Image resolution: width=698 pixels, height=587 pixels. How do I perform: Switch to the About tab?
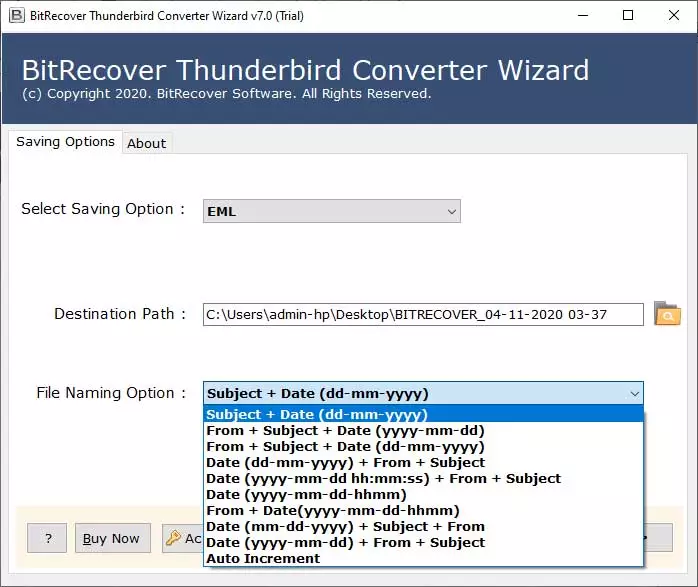coord(146,143)
